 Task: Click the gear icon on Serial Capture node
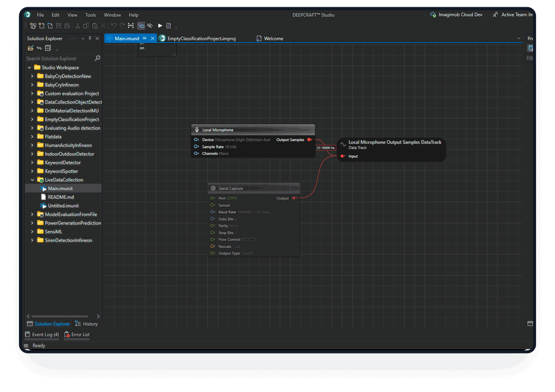point(213,189)
